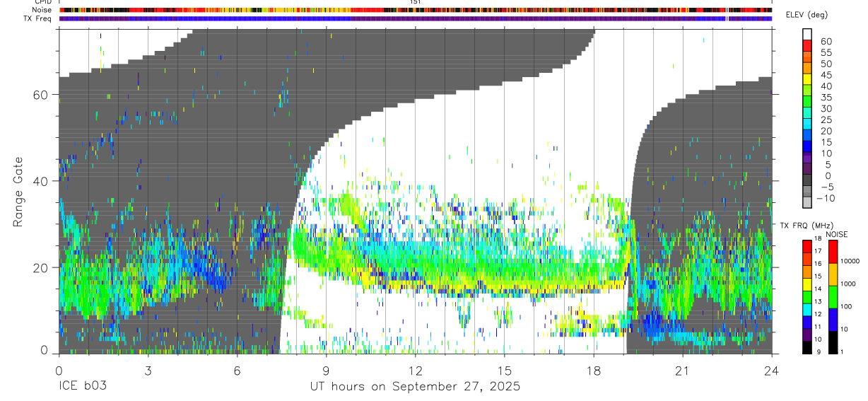Click the x-axis tick label '3'

pyautogui.click(x=148, y=370)
